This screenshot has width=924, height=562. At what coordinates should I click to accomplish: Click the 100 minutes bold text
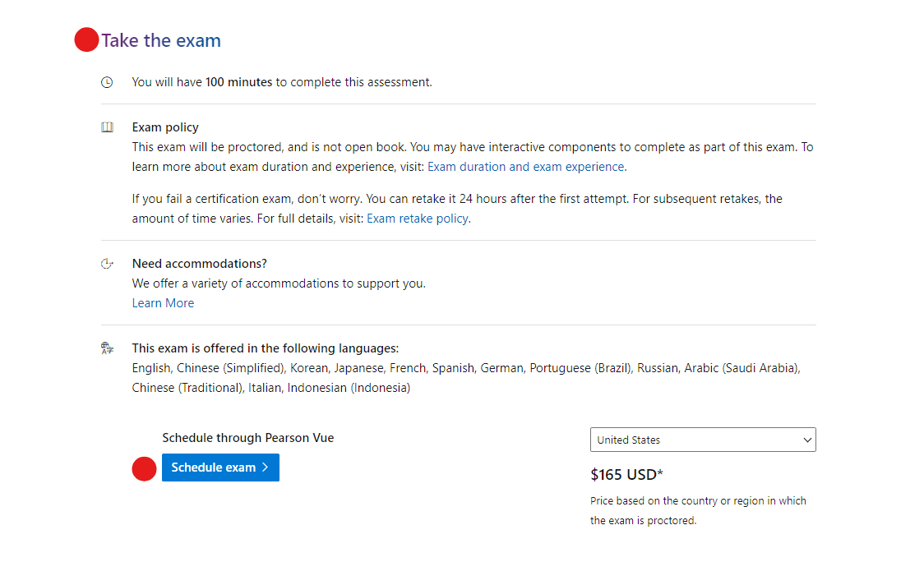238,82
